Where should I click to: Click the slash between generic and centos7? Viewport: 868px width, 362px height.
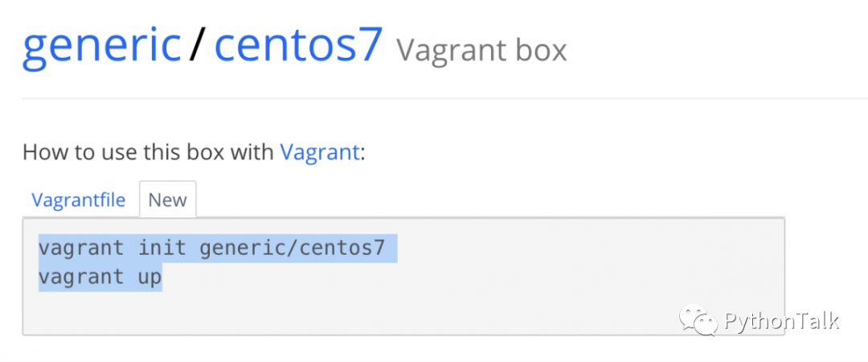198,46
